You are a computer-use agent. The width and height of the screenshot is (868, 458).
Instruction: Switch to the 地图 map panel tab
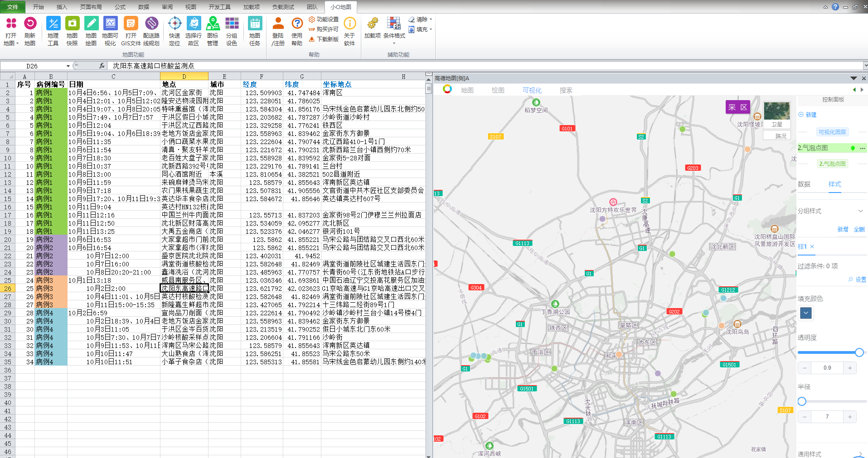point(467,90)
